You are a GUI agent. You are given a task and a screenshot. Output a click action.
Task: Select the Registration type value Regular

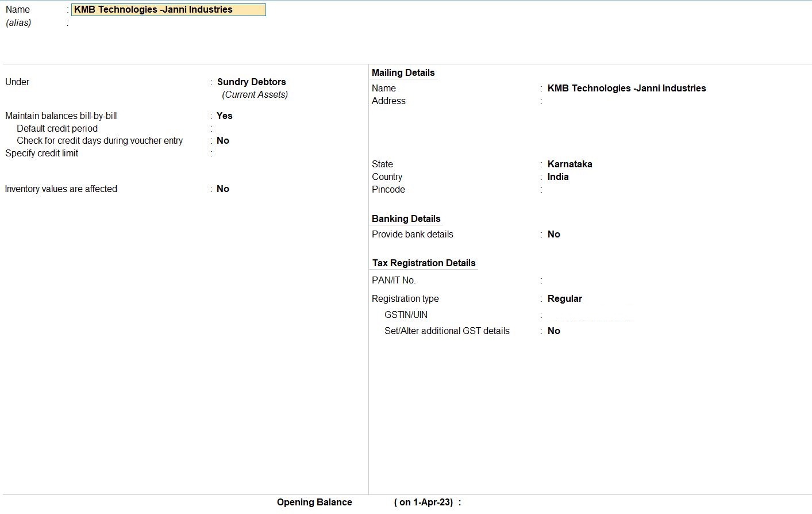(x=564, y=298)
